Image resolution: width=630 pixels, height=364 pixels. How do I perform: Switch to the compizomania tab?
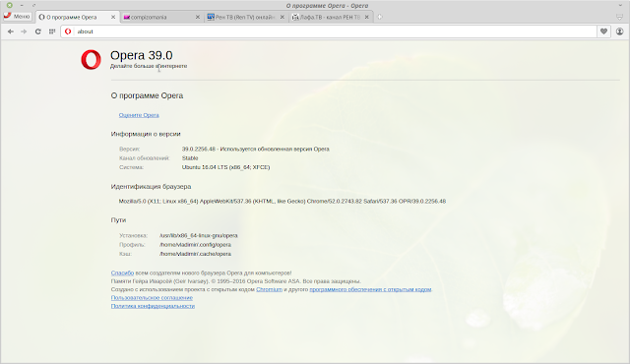[161, 18]
